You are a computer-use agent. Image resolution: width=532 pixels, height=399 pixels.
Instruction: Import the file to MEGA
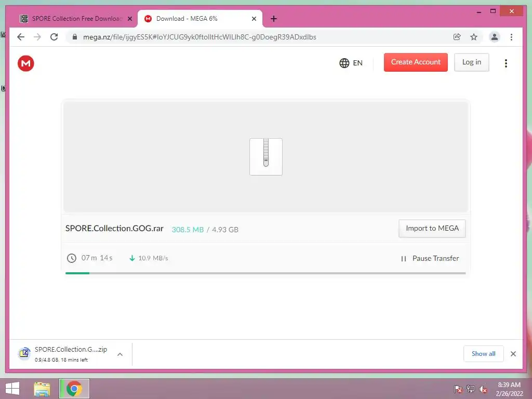coord(432,229)
